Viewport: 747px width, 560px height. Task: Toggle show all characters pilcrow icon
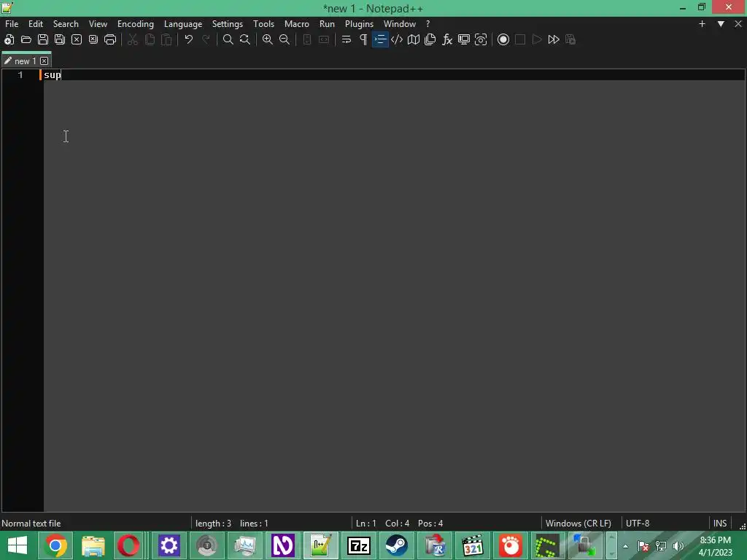[363, 39]
